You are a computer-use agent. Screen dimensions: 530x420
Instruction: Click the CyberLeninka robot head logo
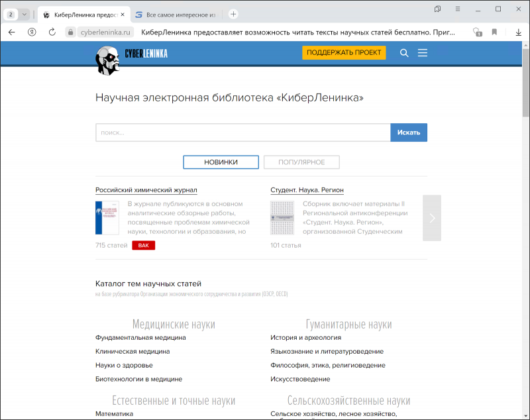[x=107, y=60]
